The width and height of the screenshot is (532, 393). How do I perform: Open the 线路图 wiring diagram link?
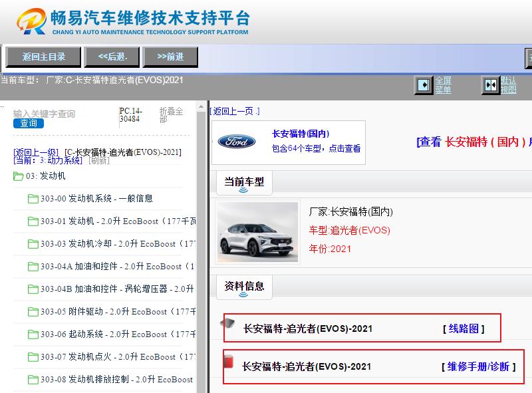point(464,328)
